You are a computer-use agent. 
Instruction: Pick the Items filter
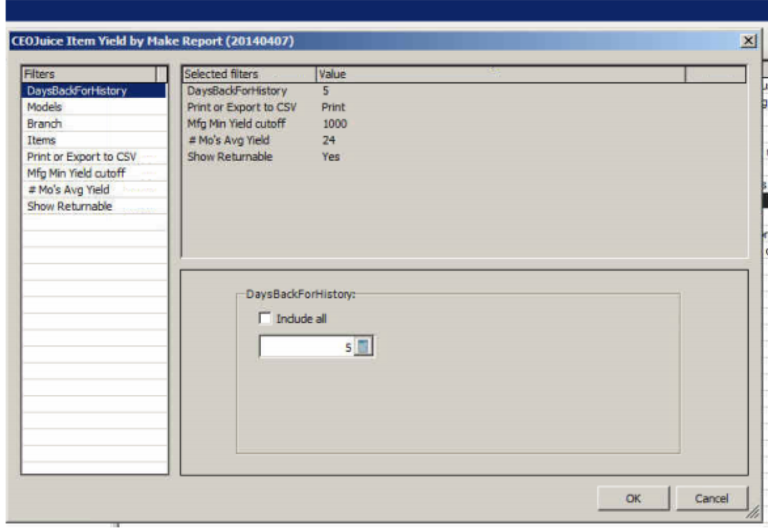94,140
